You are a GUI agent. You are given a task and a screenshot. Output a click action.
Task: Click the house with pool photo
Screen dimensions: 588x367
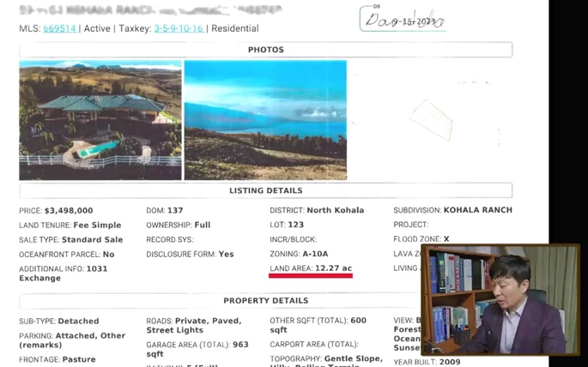[100, 120]
